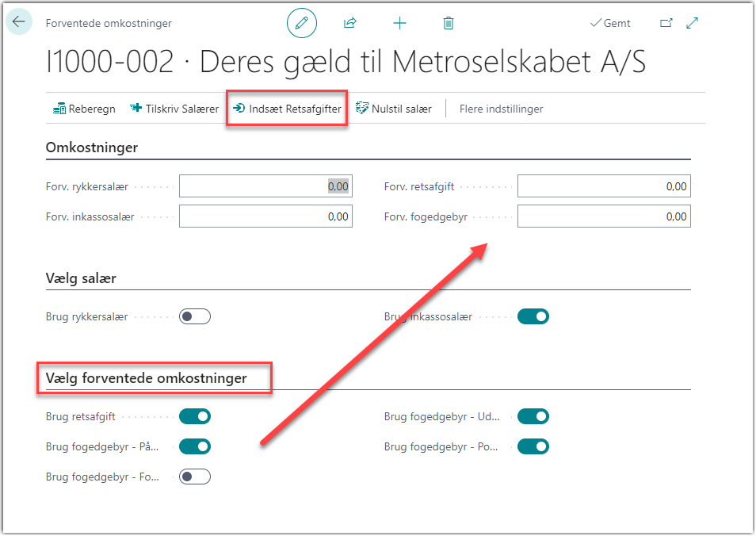Click the share icon
756x536 pixels.
coord(350,24)
